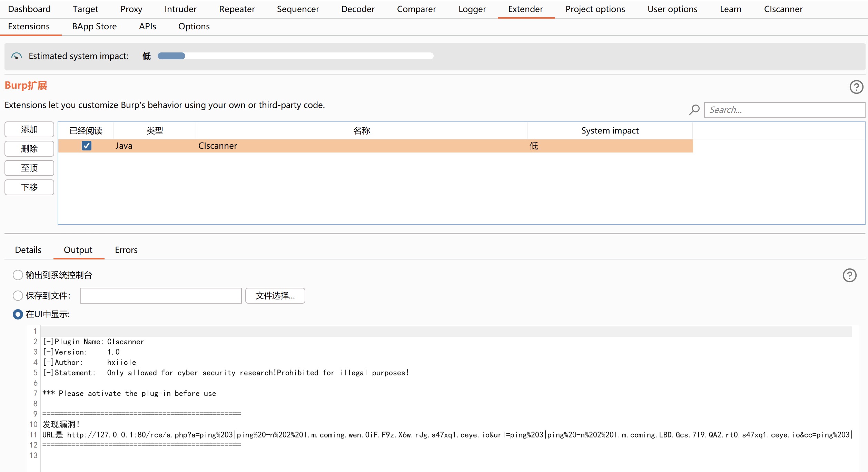This screenshot has height=472, width=868.
Task: Click the save-to-file path input field
Action: point(161,296)
